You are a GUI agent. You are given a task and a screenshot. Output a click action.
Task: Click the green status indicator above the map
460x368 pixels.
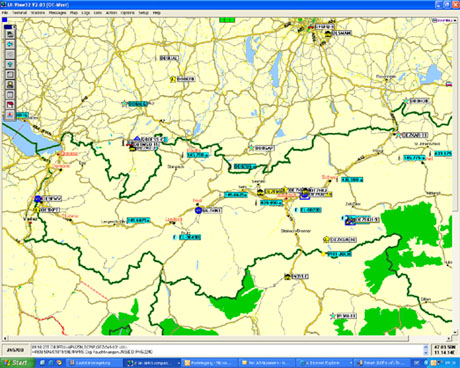(227, 20)
